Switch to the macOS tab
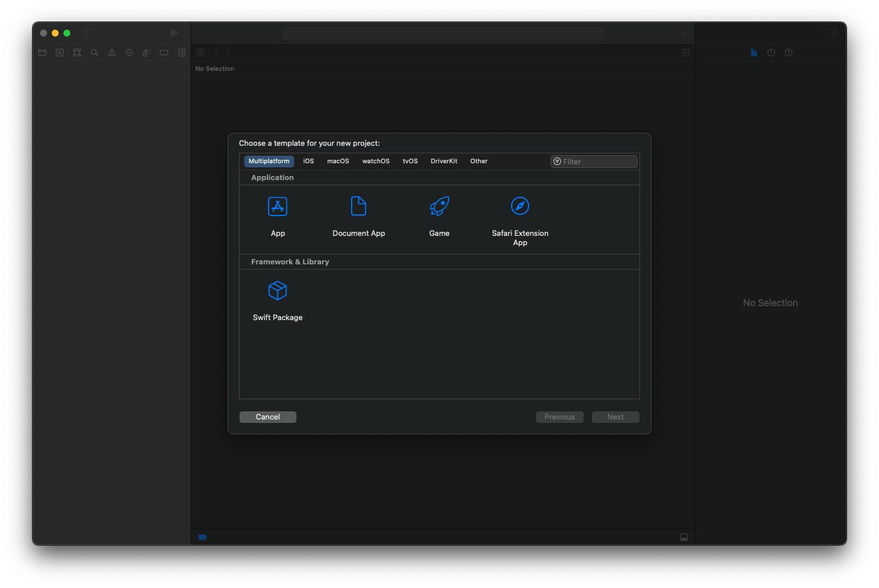 point(338,162)
